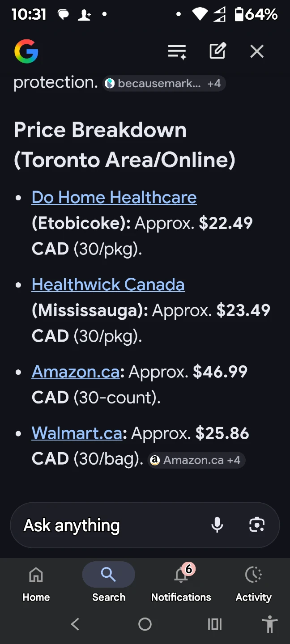This screenshot has height=644, width=290.
Task: Tap the Android recent apps button
Action: click(x=215, y=624)
